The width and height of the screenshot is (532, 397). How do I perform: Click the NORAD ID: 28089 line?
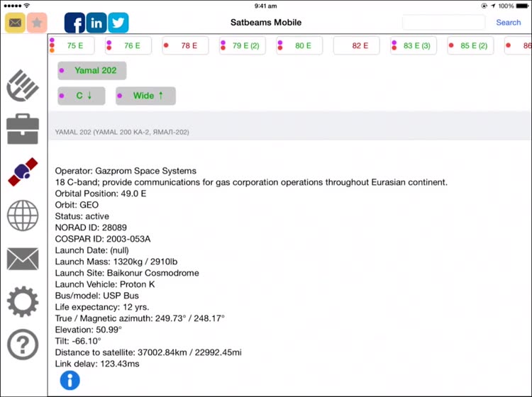tap(91, 228)
